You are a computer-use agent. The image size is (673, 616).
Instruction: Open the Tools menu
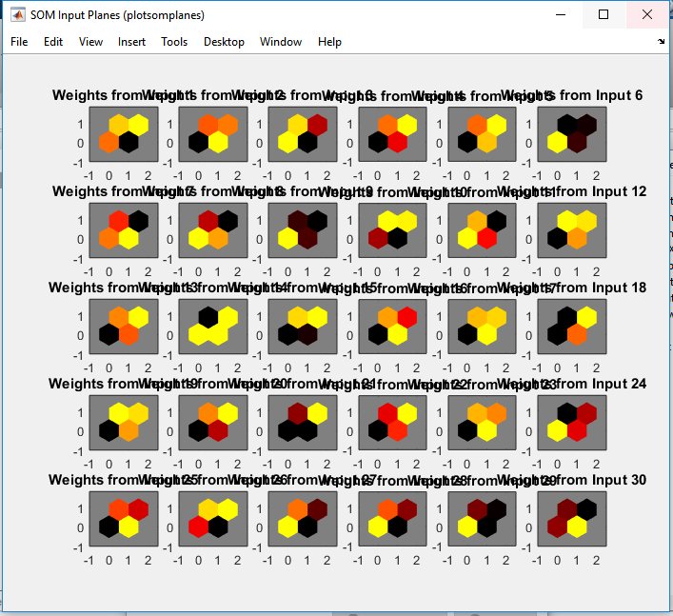click(174, 42)
